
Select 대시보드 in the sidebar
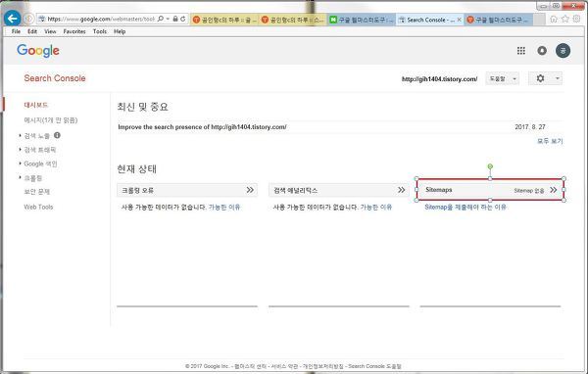(x=36, y=105)
